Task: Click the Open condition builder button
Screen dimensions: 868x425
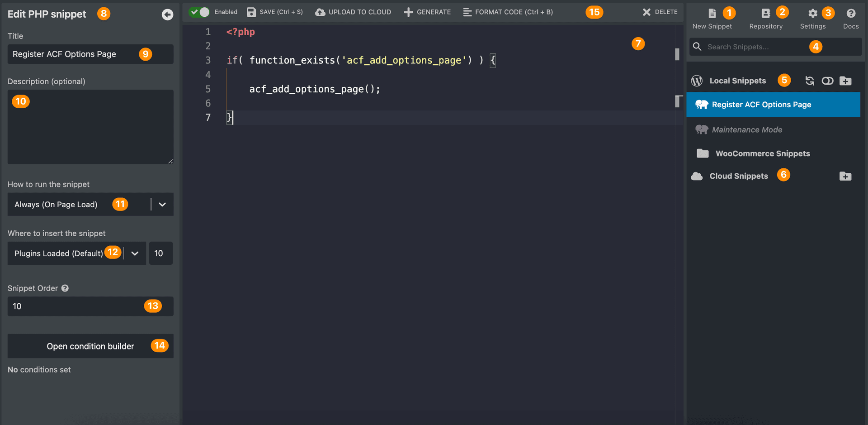Action: pos(90,346)
